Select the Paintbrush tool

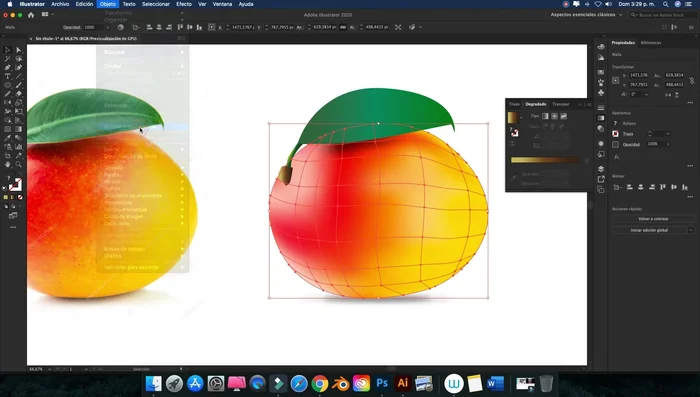(18, 85)
